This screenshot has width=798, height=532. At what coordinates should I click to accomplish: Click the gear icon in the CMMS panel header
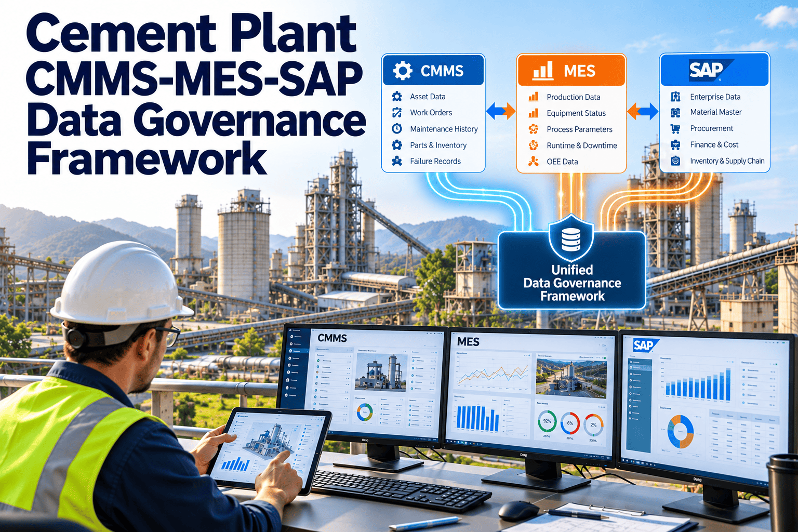click(403, 71)
